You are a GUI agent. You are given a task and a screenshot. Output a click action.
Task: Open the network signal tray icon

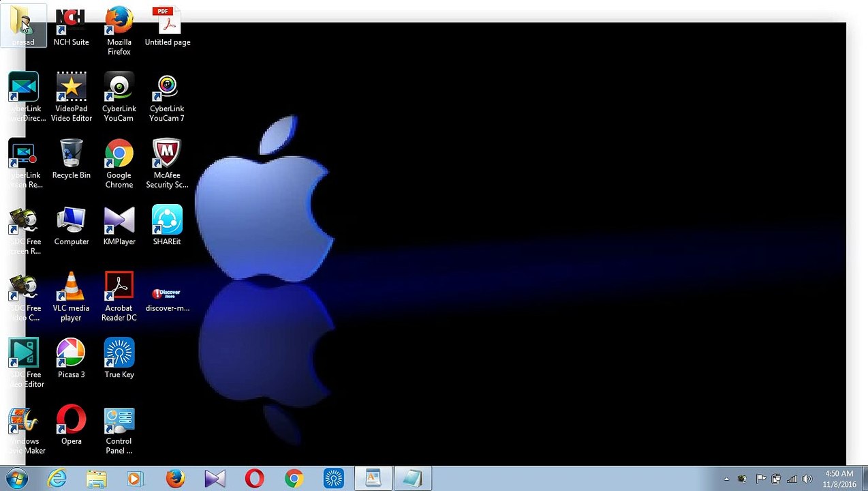pos(792,479)
